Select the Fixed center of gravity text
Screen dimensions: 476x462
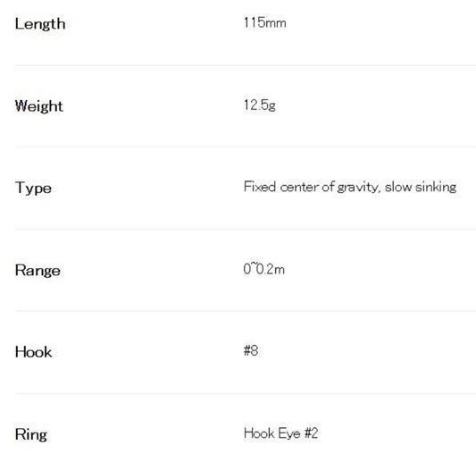312,187
